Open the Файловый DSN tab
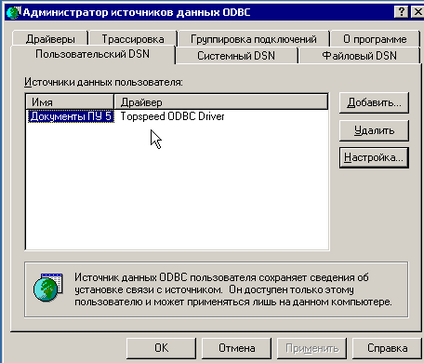 click(x=359, y=55)
